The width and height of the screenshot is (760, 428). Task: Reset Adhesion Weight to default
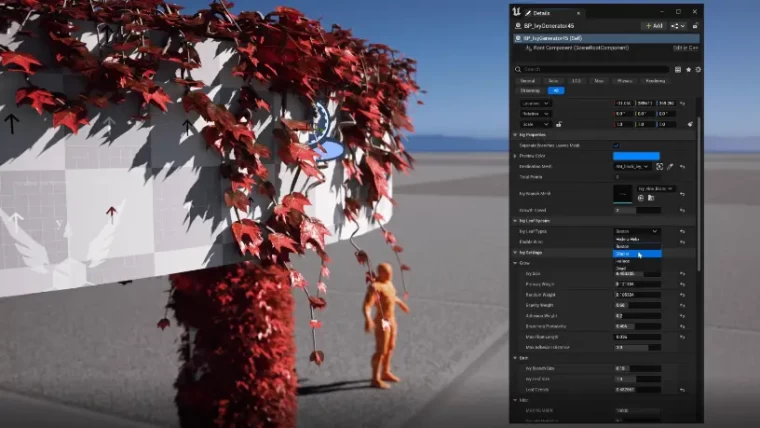pos(682,316)
